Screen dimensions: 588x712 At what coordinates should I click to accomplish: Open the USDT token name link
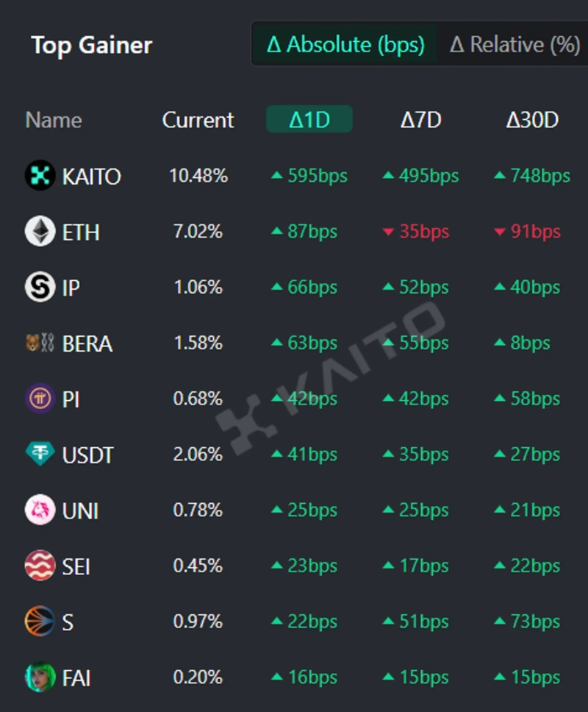pos(88,455)
